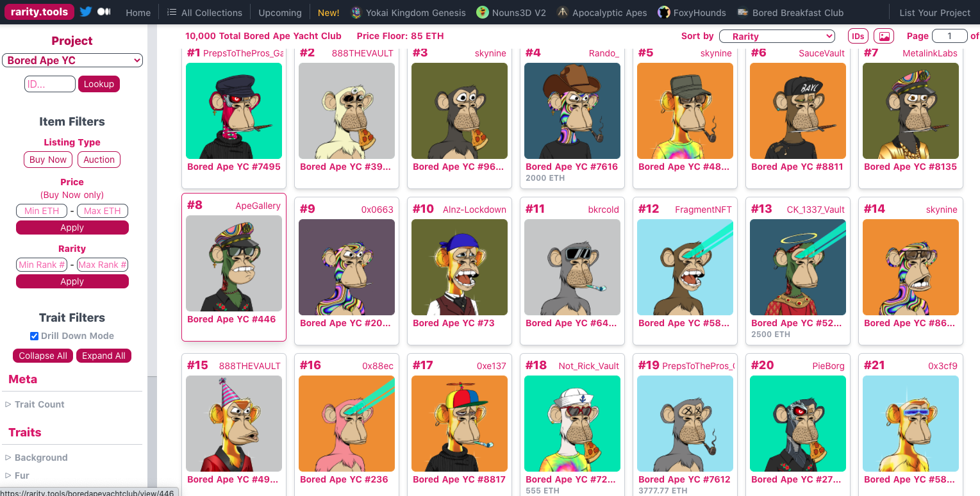Focus the Page number field
The height and width of the screenshot is (496, 980).
[949, 37]
